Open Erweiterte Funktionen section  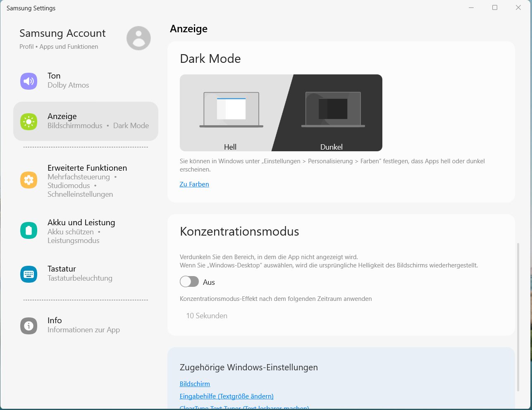[86, 181]
